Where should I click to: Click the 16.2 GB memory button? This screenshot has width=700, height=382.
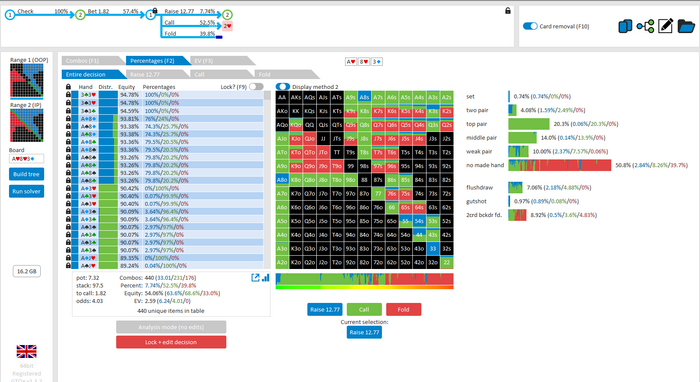[27, 271]
